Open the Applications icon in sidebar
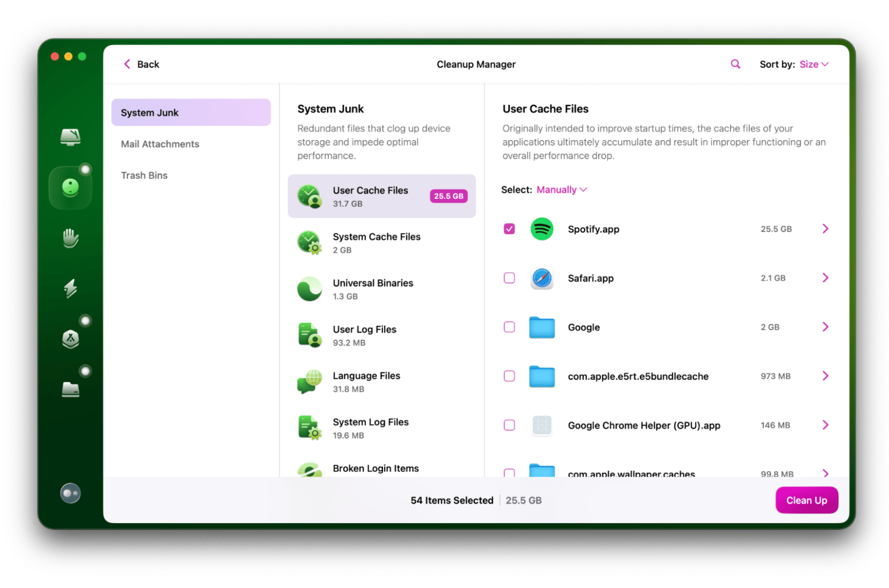The image size is (889, 588). point(70,339)
